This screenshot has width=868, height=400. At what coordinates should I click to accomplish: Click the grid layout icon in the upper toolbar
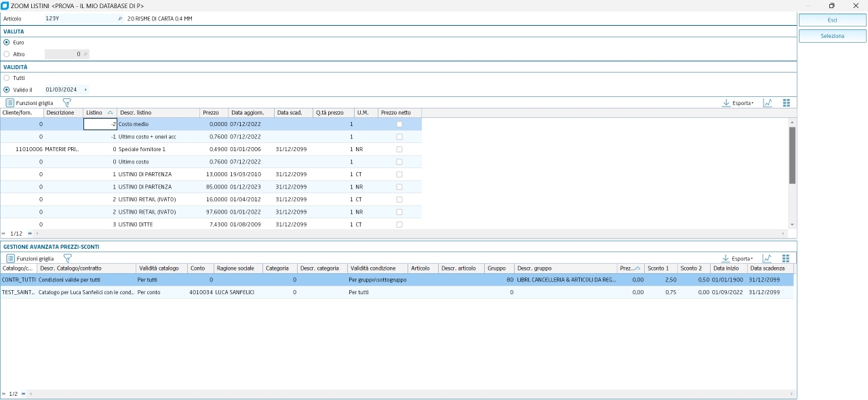pyautogui.click(x=787, y=103)
